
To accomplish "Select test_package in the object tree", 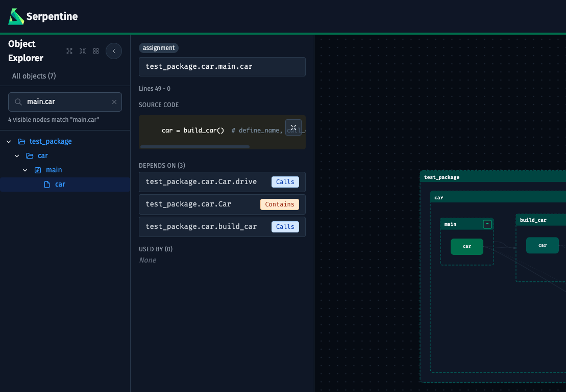I will pos(51,141).
